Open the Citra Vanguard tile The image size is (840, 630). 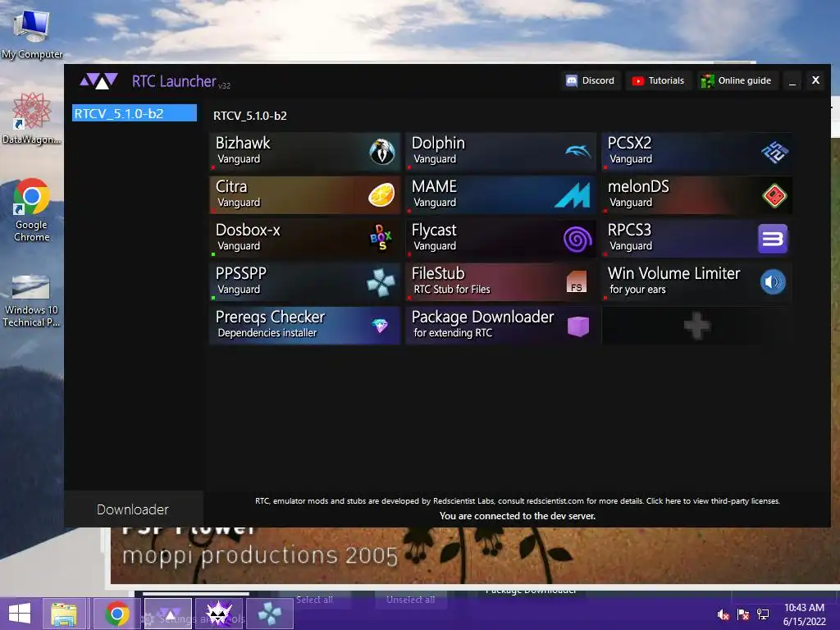click(x=305, y=195)
